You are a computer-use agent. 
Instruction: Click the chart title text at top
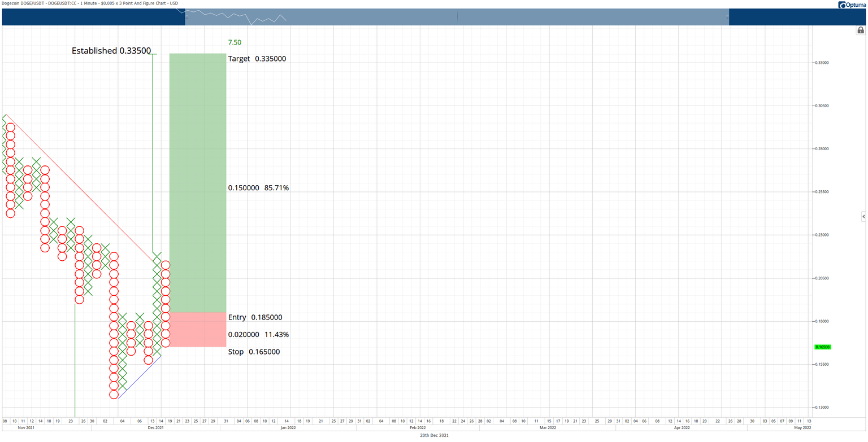click(90, 4)
